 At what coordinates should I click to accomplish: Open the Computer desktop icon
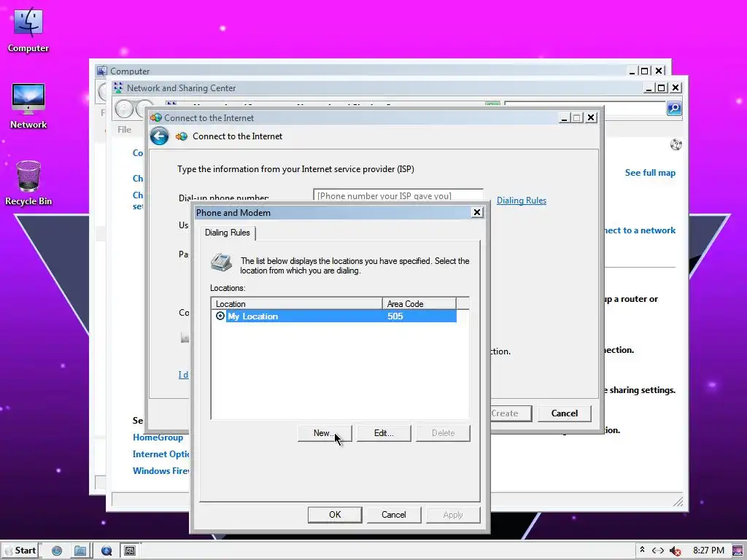coord(28,30)
